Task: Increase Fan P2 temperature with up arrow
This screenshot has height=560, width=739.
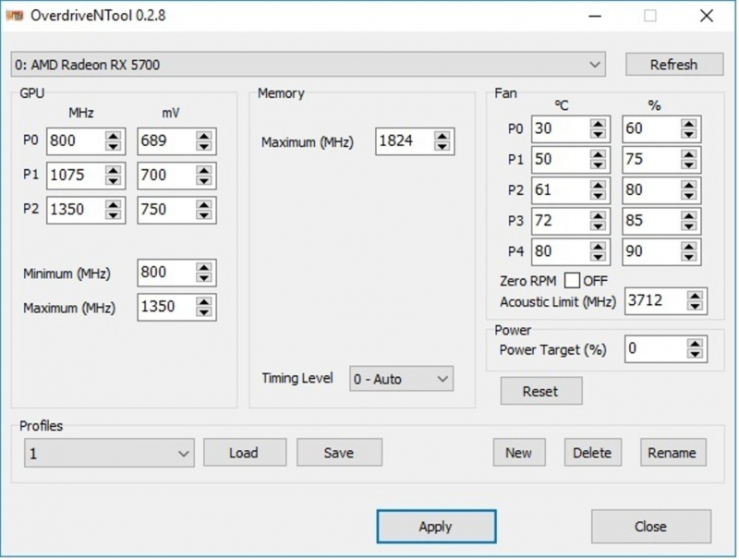Action: (x=598, y=185)
